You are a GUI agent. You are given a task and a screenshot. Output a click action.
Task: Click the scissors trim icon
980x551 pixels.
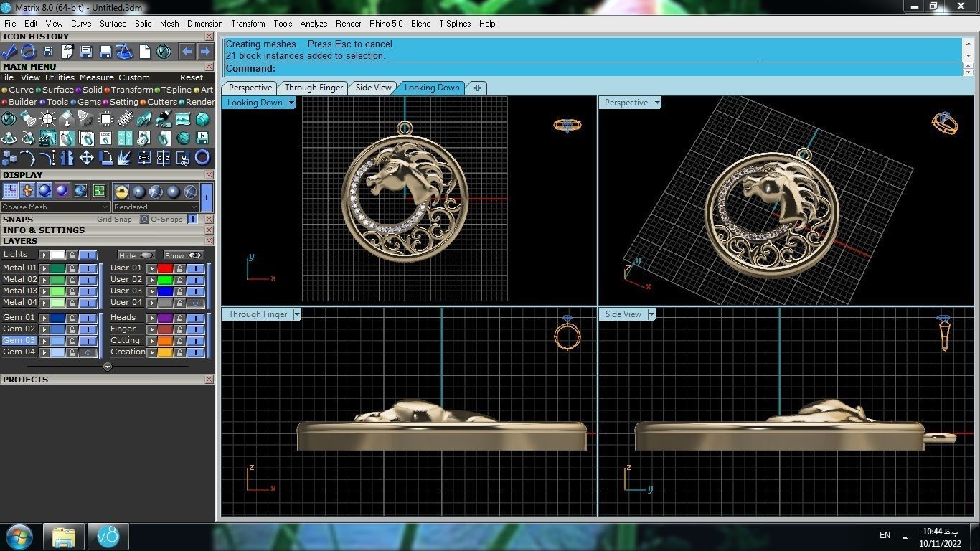point(183,157)
